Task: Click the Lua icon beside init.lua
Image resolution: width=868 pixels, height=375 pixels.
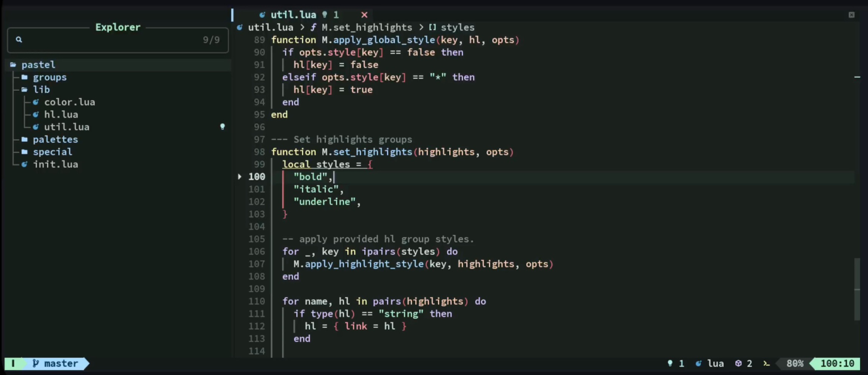Action: click(x=24, y=164)
